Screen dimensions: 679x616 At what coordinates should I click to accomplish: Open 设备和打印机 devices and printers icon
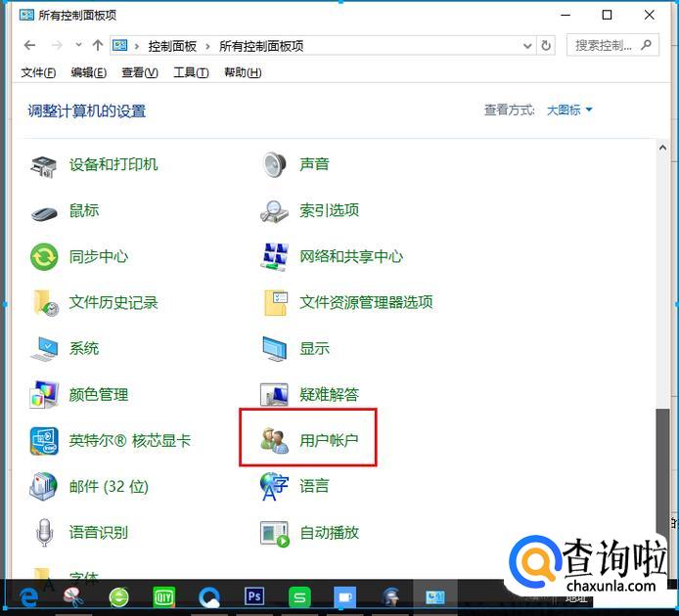45,164
